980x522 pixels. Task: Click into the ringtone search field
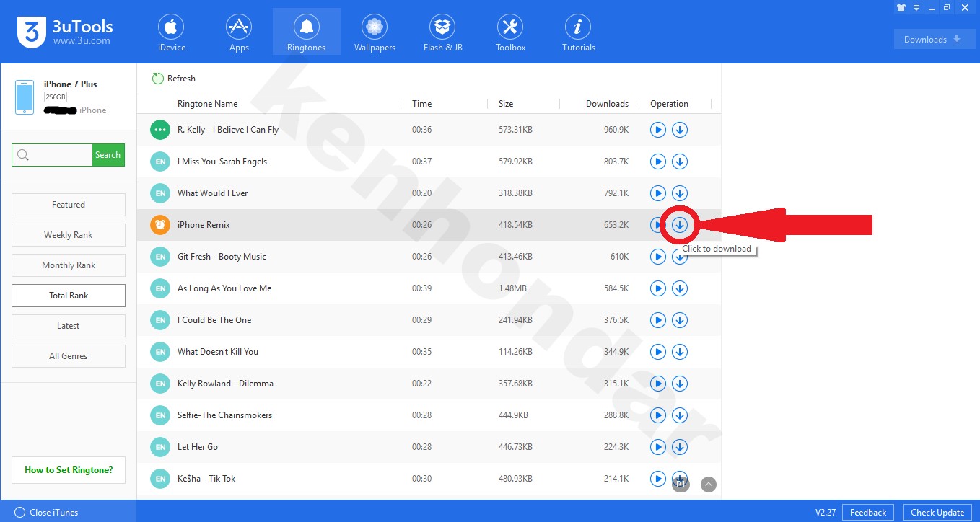(52, 155)
